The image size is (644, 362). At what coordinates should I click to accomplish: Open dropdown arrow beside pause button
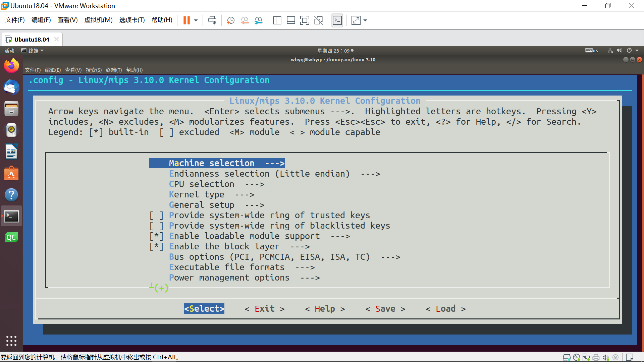click(196, 20)
